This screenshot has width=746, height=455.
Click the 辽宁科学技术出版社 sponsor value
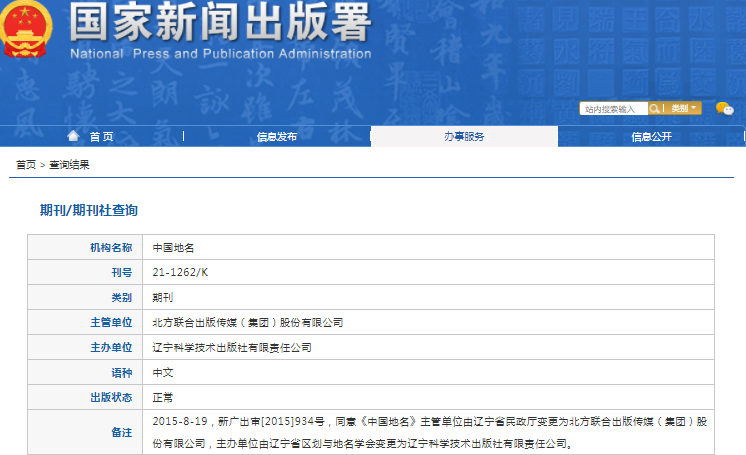click(x=232, y=347)
